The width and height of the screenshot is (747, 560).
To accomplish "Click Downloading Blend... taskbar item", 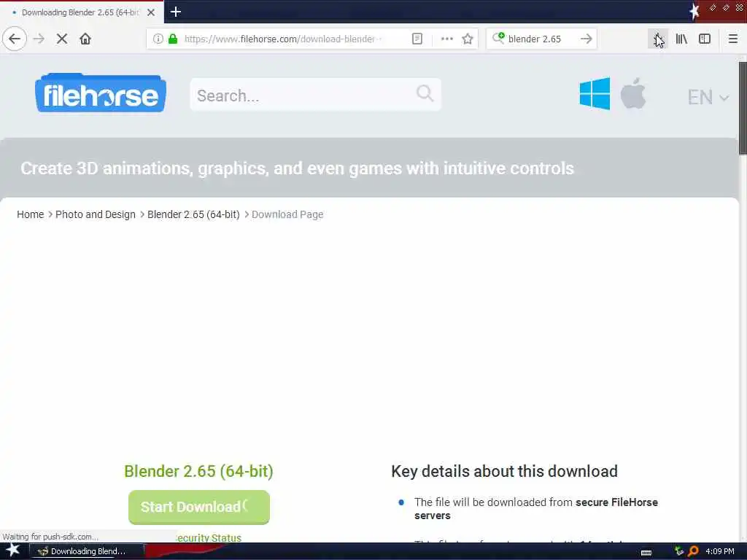I will click(88, 551).
